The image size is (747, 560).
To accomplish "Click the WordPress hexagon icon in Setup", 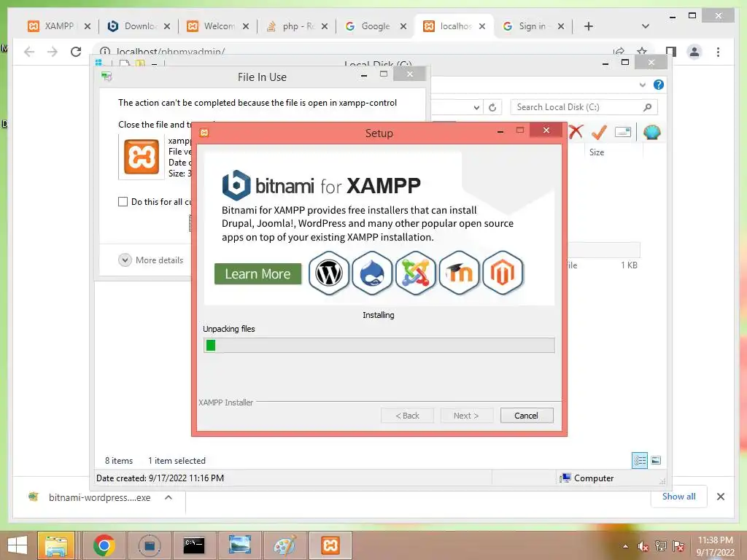I will 329,273.
